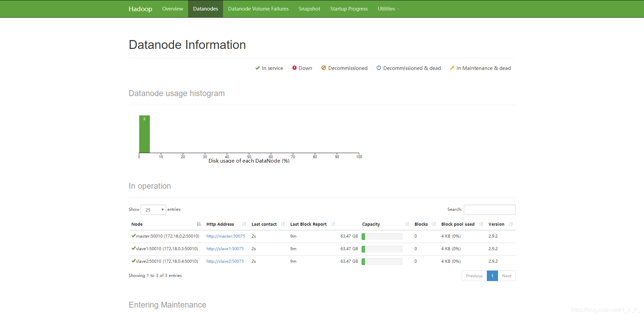644x316 pixels.
Task: Sort by Last Block Report sort icon
Action: coord(333,224)
